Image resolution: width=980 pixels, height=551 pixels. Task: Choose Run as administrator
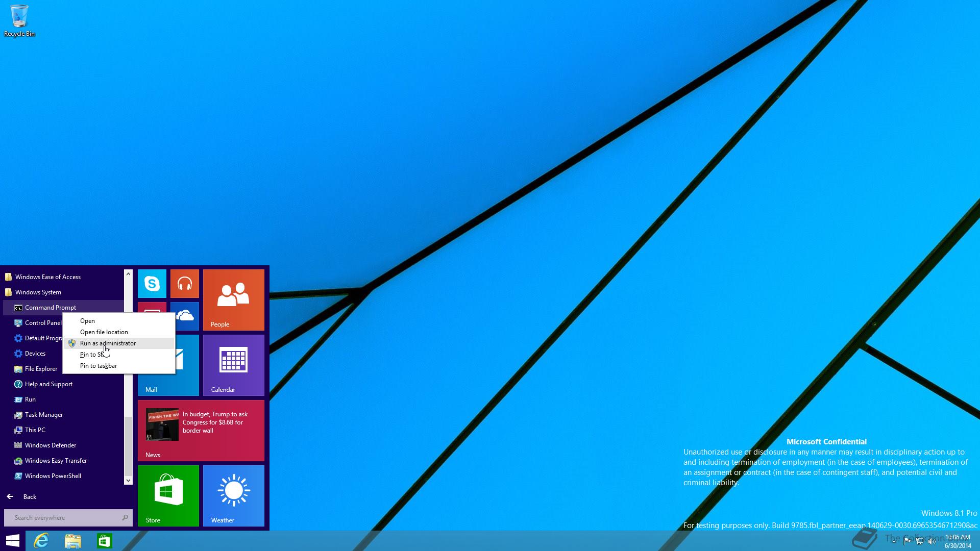pos(118,343)
